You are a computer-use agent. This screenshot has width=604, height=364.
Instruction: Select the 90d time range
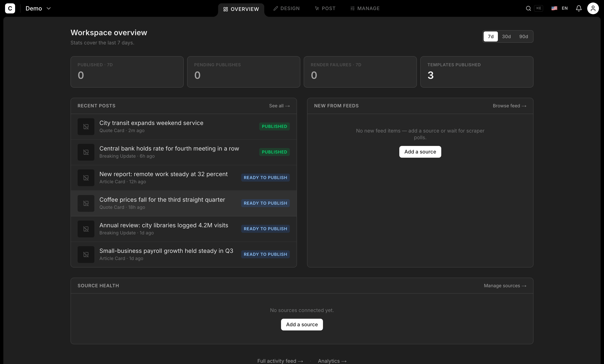point(523,36)
